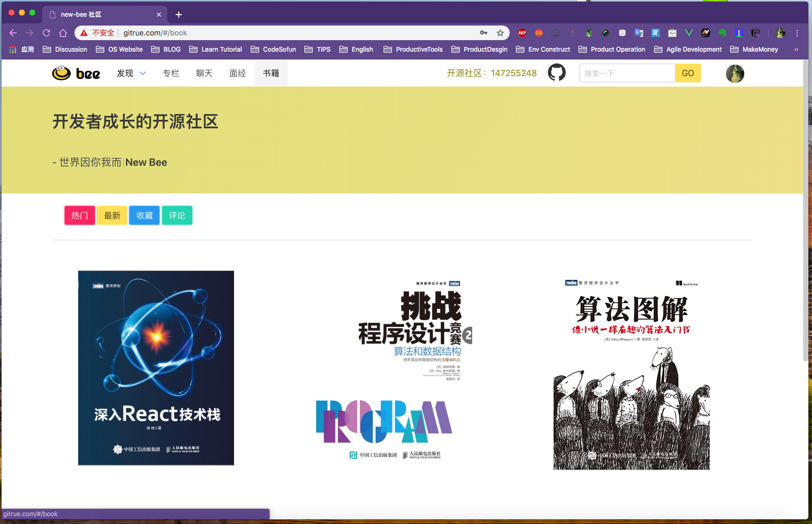Open the OS Website bookmark folder
This screenshot has height=524, width=812.
click(119, 50)
